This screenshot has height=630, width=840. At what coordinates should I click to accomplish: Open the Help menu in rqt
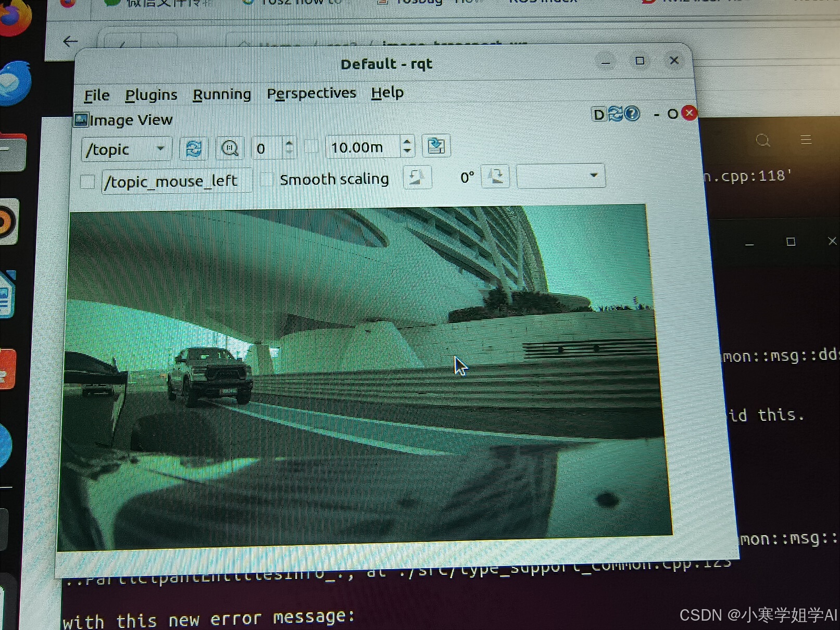387,93
